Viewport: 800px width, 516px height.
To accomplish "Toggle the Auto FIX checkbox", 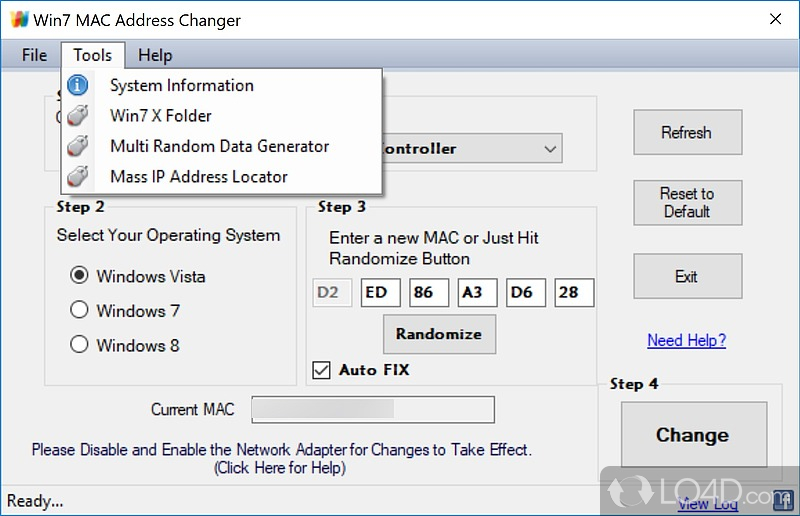I will (321, 370).
